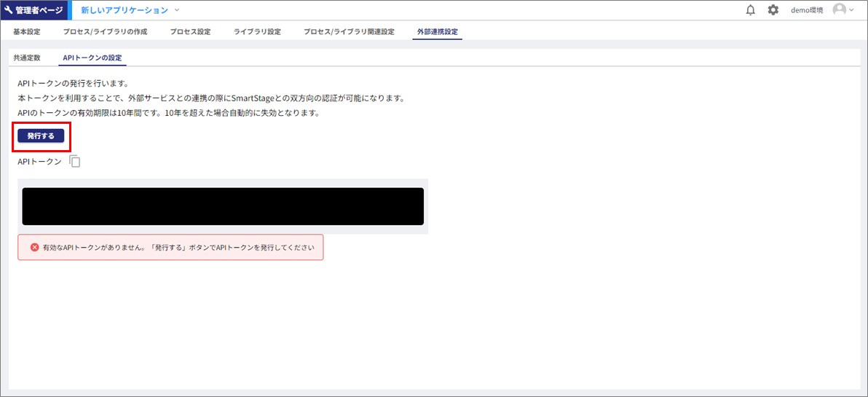Click the SmartStage authentication description line
Viewport: 868px width, 397px height.
[x=212, y=98]
